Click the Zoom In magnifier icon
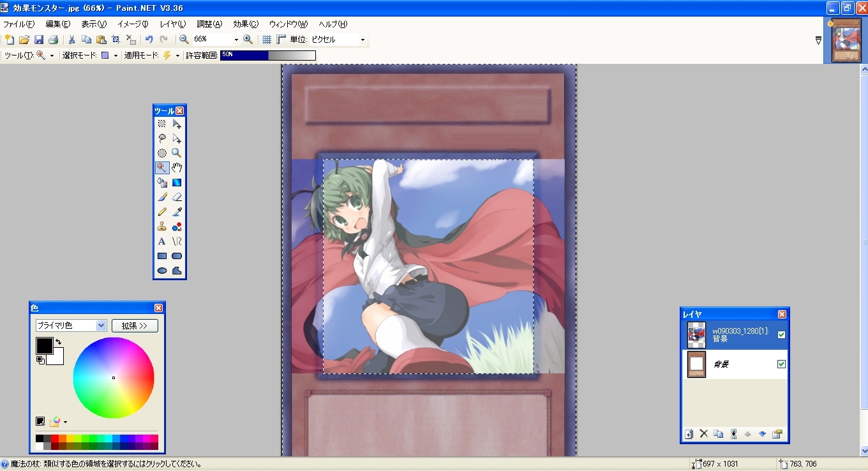This screenshot has height=471, width=868. 248,40
